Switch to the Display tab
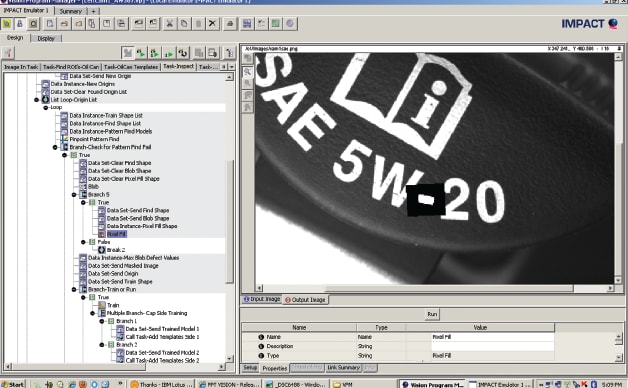 tap(46, 38)
